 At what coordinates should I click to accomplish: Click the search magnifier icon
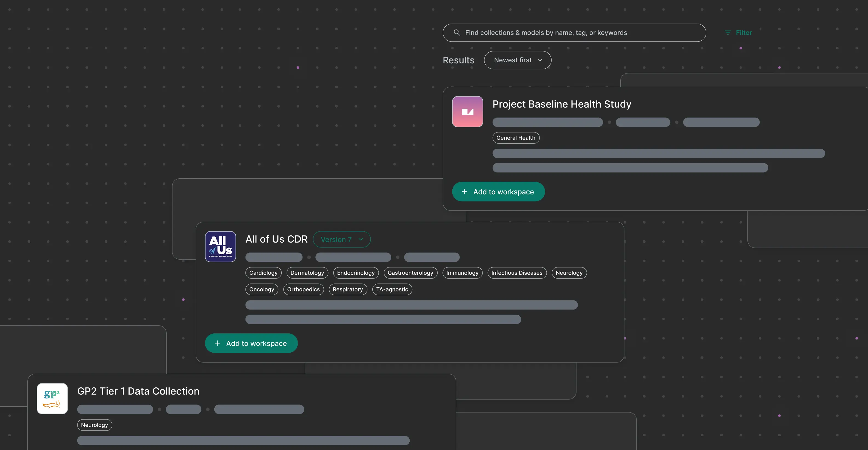click(457, 33)
